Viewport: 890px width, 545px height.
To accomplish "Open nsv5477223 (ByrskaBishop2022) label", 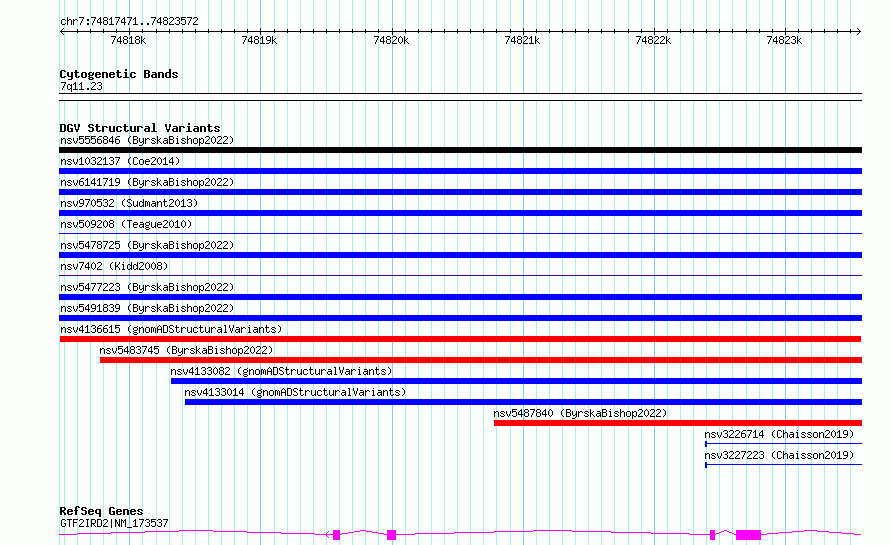I will pyautogui.click(x=147, y=287).
